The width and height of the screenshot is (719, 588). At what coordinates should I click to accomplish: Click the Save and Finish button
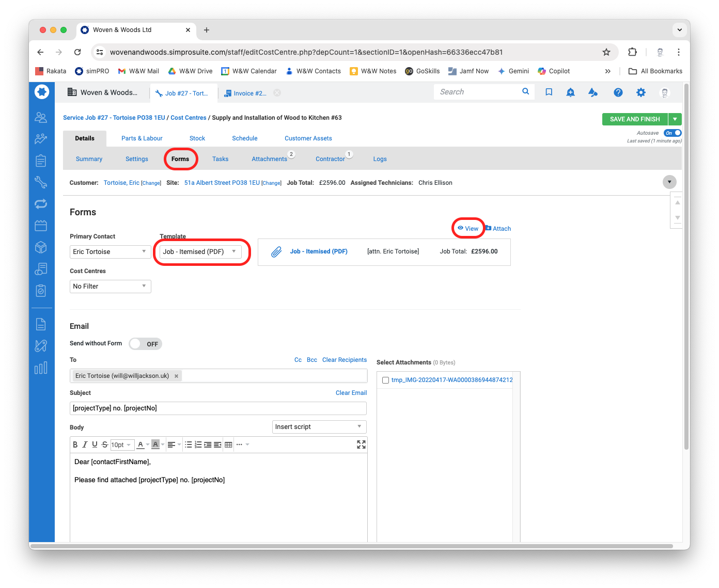coord(634,119)
